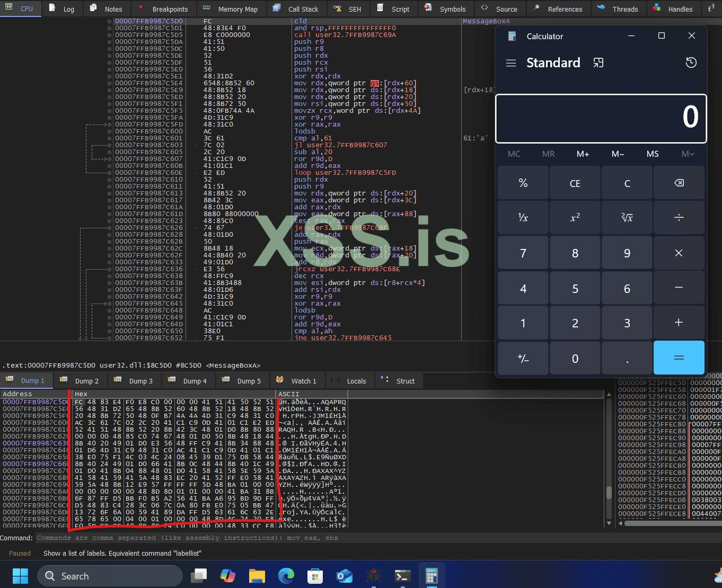Open the memory recall dropdown in Calculator
This screenshot has width=722, height=588.
point(687,154)
